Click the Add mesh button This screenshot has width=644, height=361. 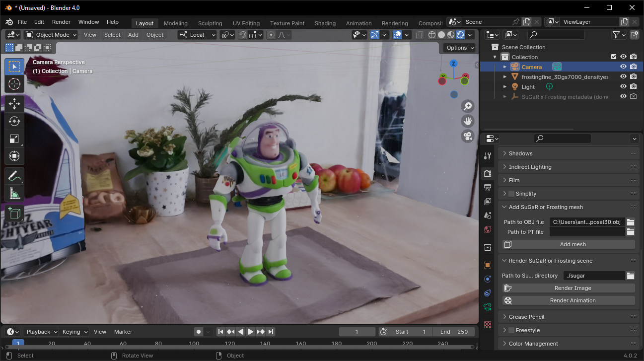(569, 244)
